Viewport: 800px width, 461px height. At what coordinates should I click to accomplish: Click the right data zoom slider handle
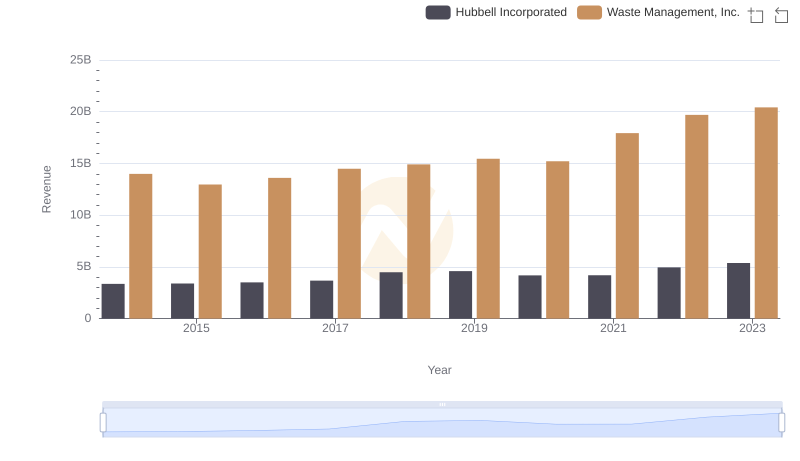(x=781, y=423)
